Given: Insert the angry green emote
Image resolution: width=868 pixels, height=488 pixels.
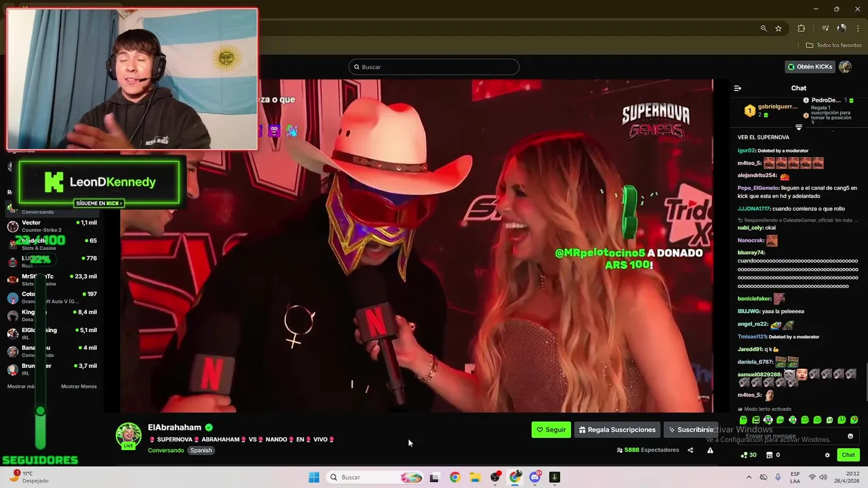Looking at the screenshot, I should pyautogui.click(x=755, y=420).
